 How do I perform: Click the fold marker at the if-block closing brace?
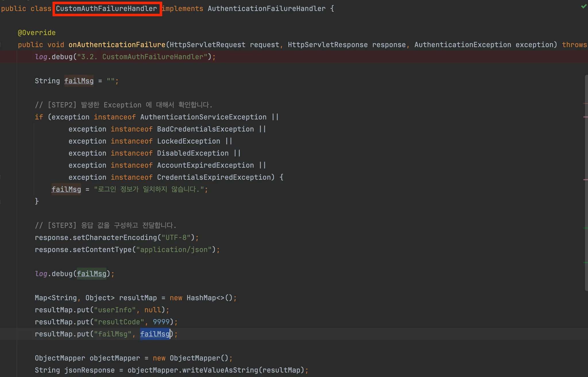1,201
